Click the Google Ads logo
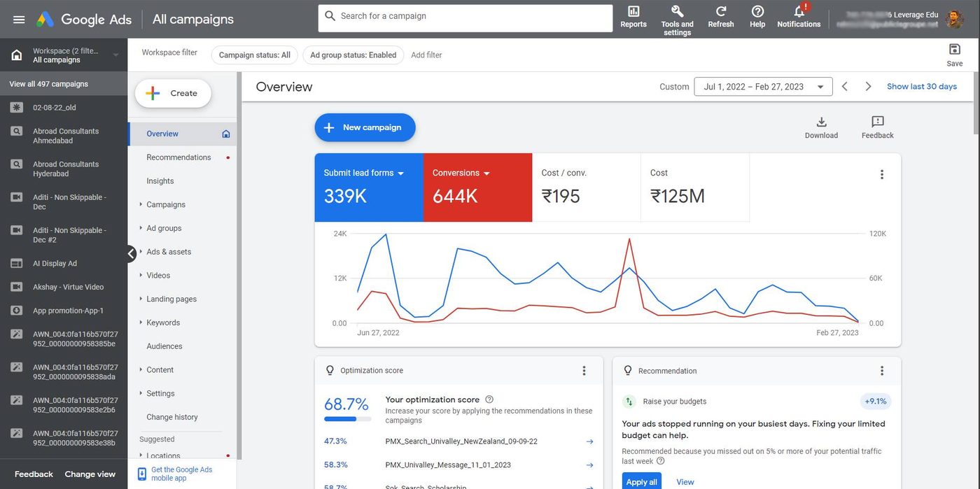 tap(84, 19)
